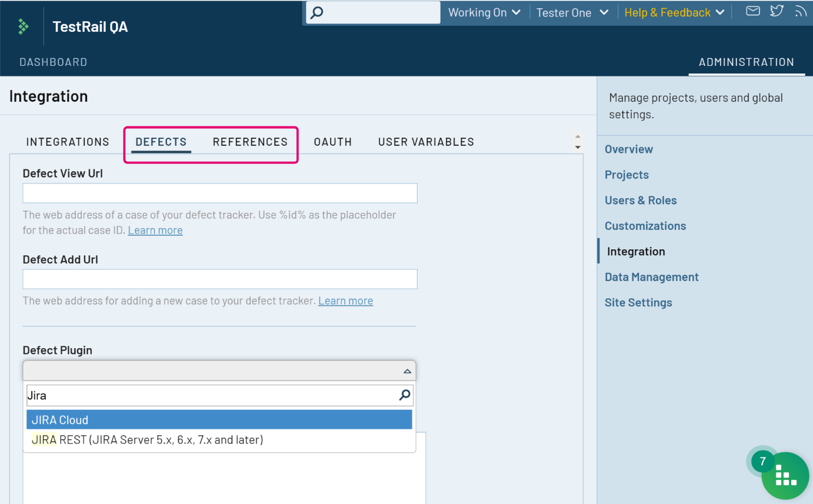Open Site Settings in the sidebar
The width and height of the screenshot is (813, 504).
[638, 302]
